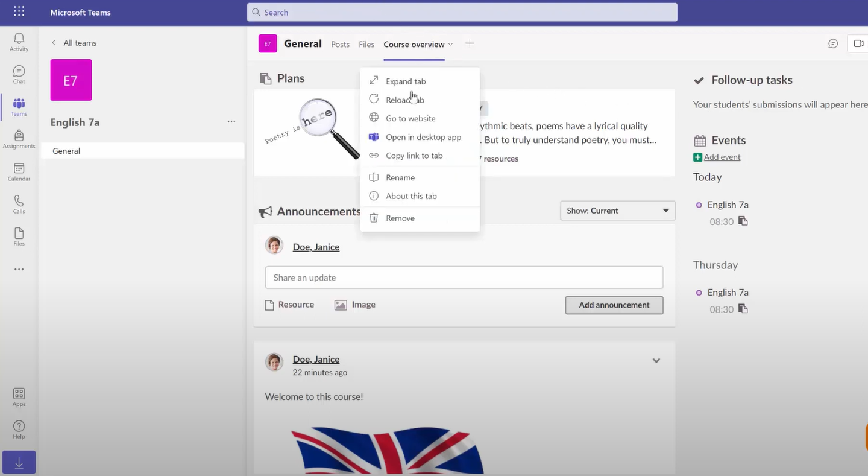Click the Add announcement button
Viewport: 868px width, 476px height.
[614, 305]
